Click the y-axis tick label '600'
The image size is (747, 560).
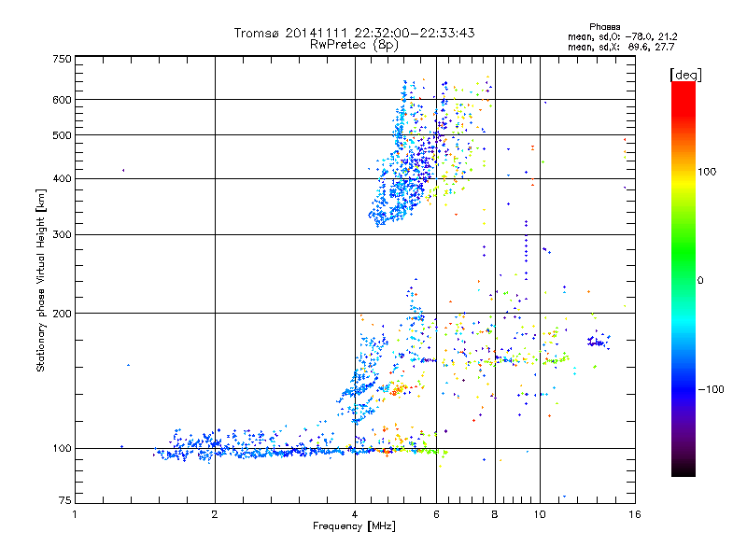[62, 100]
